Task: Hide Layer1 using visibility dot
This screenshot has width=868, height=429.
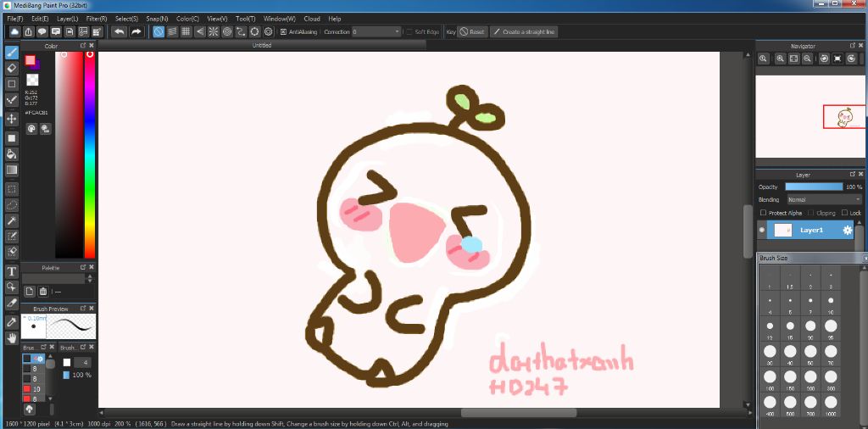Action: click(762, 231)
